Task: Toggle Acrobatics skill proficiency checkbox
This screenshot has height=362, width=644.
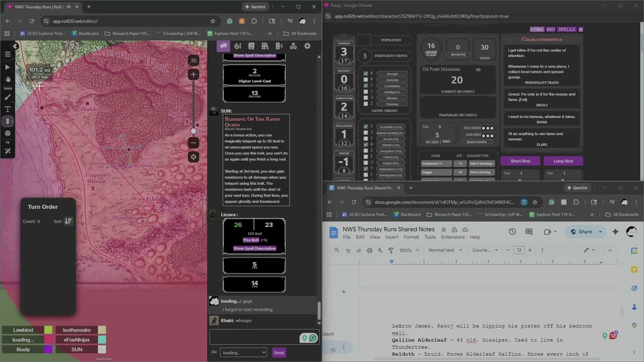Action: point(365,127)
